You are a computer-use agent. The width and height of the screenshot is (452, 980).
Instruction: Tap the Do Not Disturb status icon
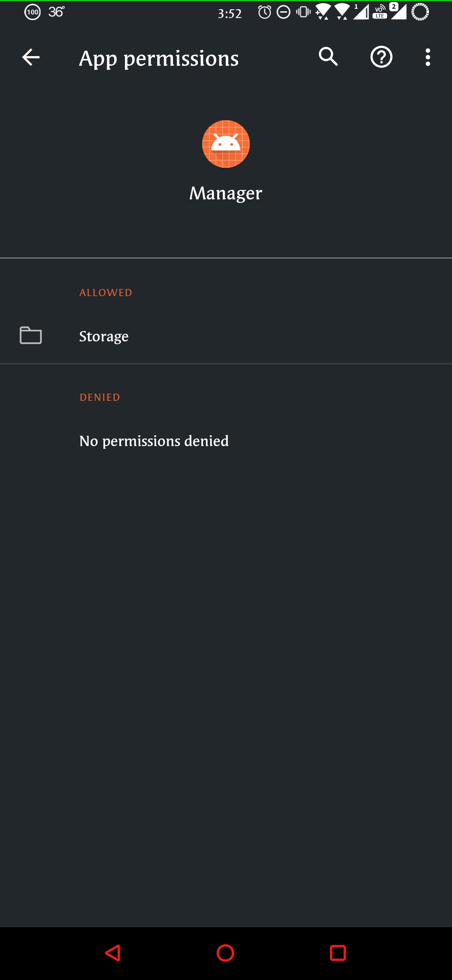pyautogui.click(x=283, y=13)
